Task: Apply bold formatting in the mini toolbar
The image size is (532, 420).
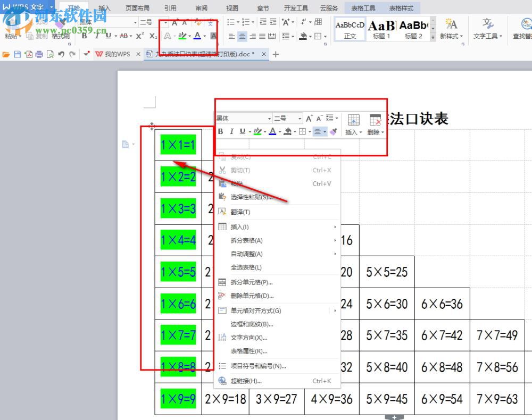Action: 220,131
